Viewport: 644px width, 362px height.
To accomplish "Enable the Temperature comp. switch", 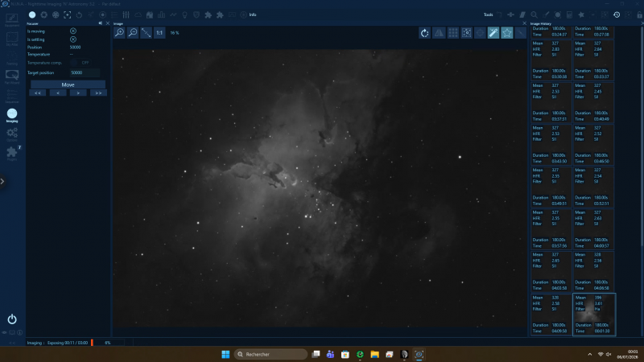I will (79, 63).
